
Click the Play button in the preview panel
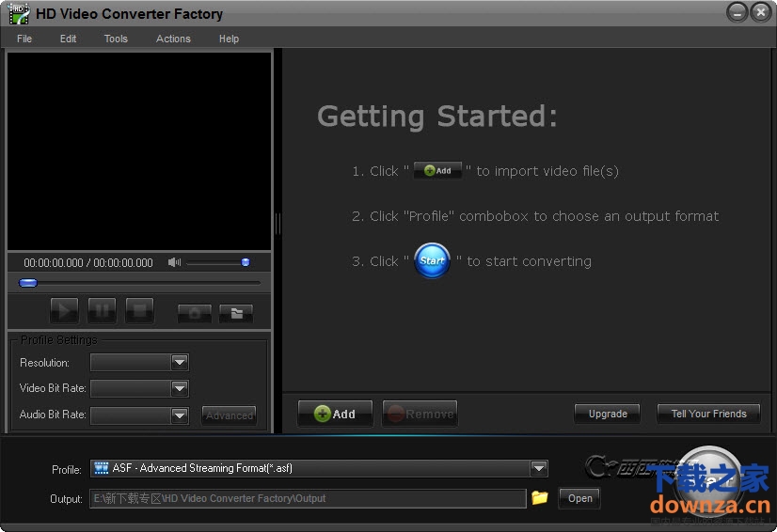[64, 310]
